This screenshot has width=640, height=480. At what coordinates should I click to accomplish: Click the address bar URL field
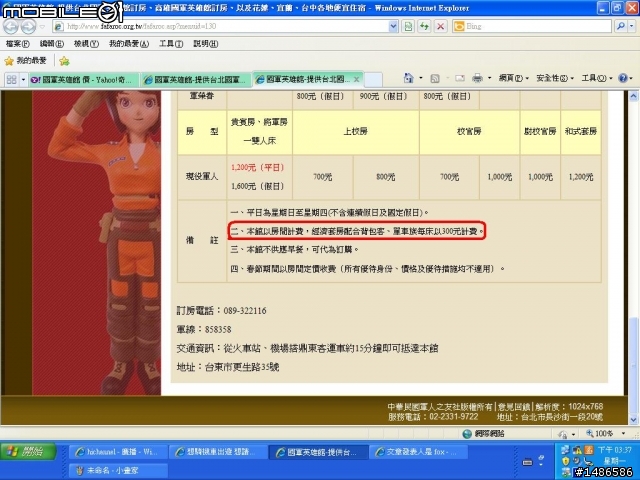tap(220, 27)
